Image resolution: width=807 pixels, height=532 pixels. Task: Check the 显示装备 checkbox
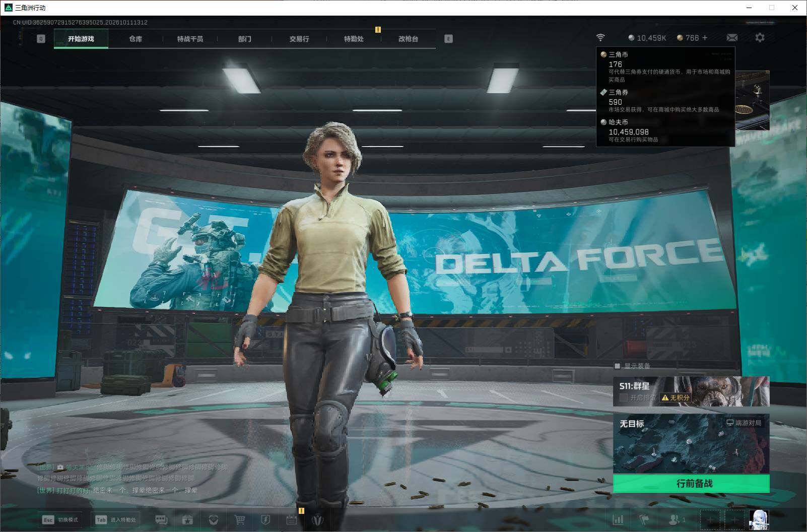tap(617, 366)
